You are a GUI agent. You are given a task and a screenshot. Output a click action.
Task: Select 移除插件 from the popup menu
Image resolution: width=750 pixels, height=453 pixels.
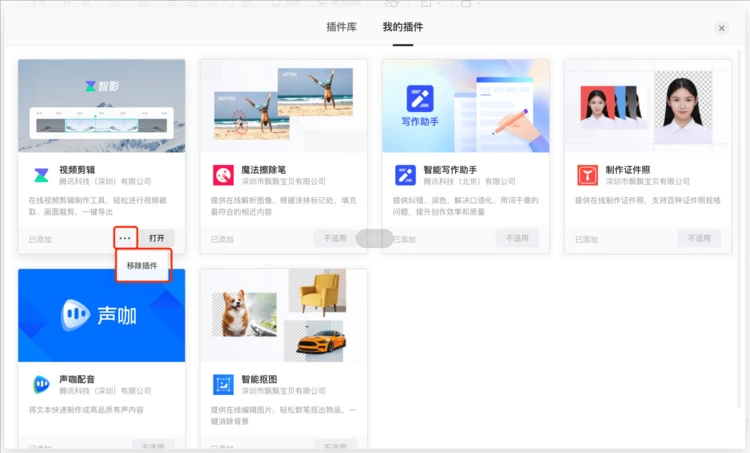142,266
